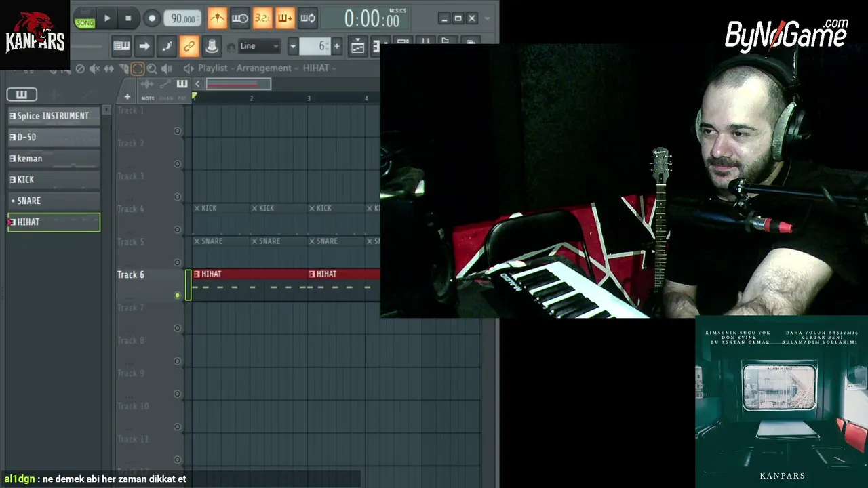Click the pattern picker piano-keys tab

pos(22,94)
